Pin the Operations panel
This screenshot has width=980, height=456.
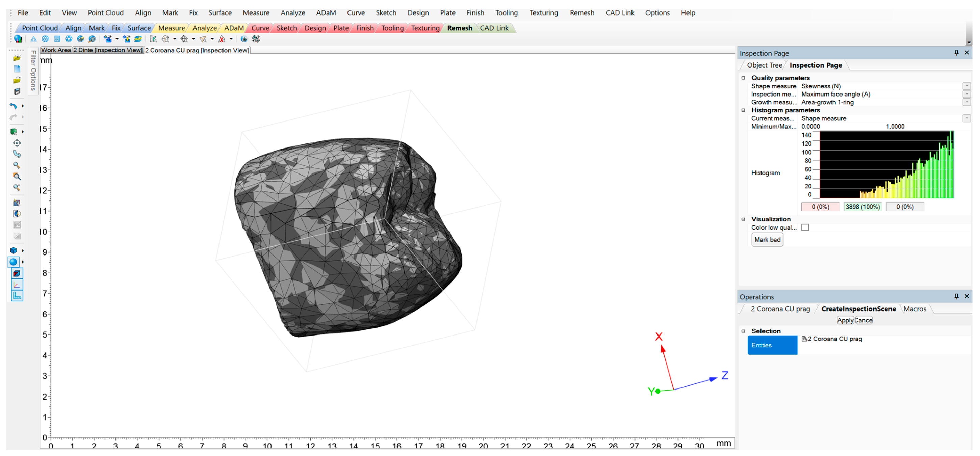[956, 296]
